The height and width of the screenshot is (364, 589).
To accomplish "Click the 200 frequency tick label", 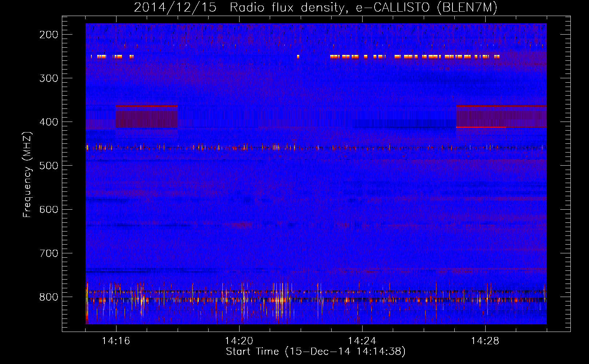I will (x=49, y=35).
